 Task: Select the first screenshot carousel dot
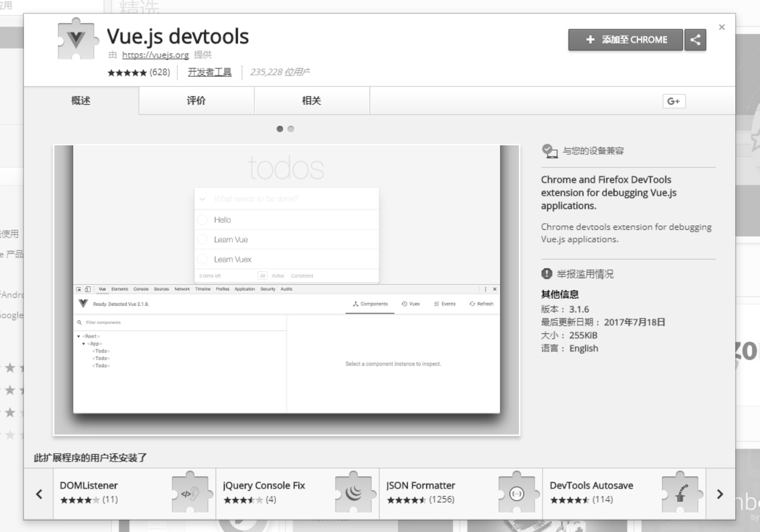coord(280,129)
